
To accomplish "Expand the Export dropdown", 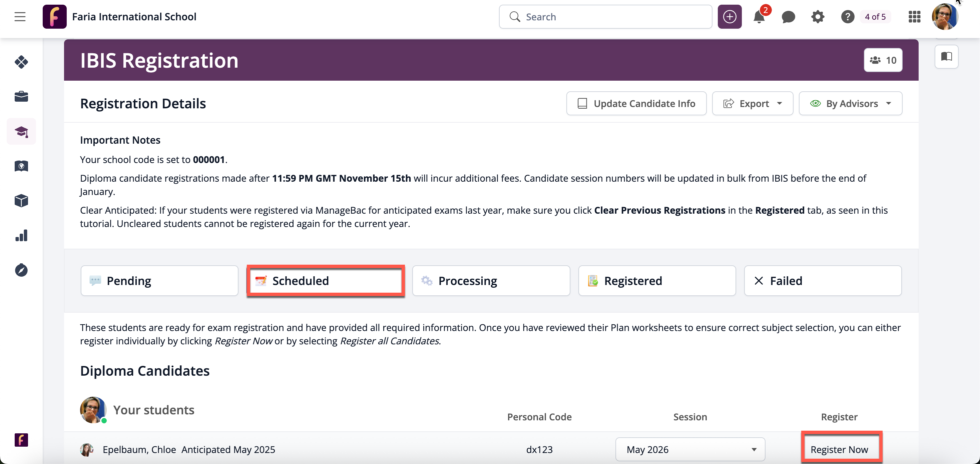I will tap(753, 103).
